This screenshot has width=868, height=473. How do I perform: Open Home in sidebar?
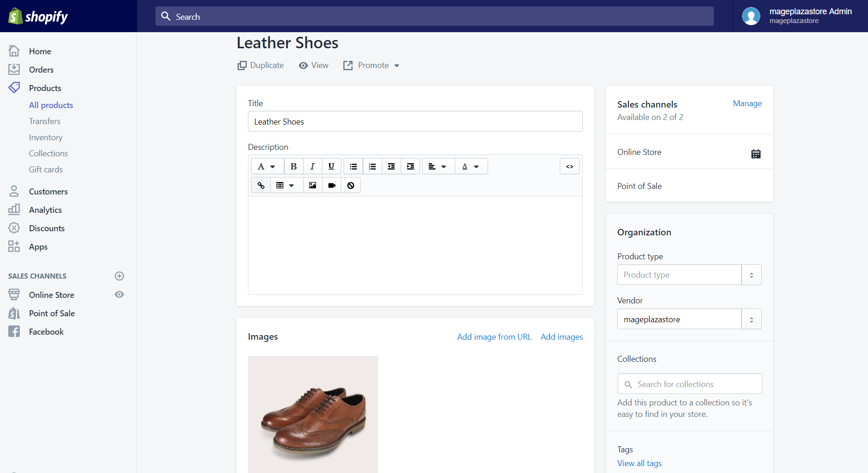pyautogui.click(x=40, y=51)
